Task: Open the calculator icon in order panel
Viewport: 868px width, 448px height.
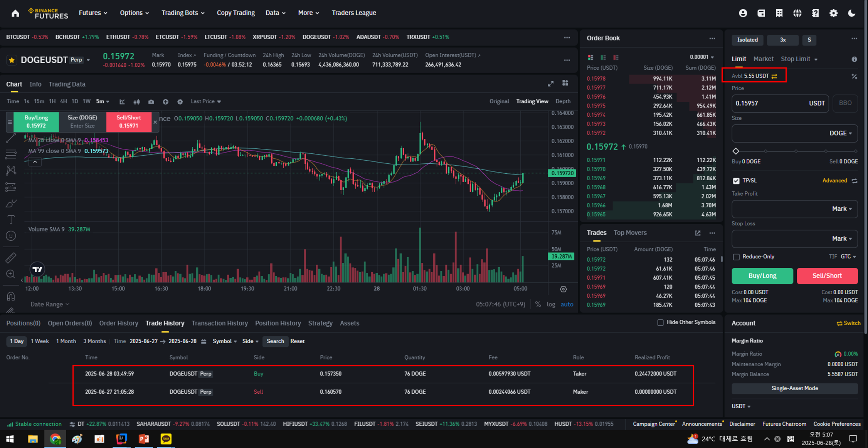Action: 854,77
